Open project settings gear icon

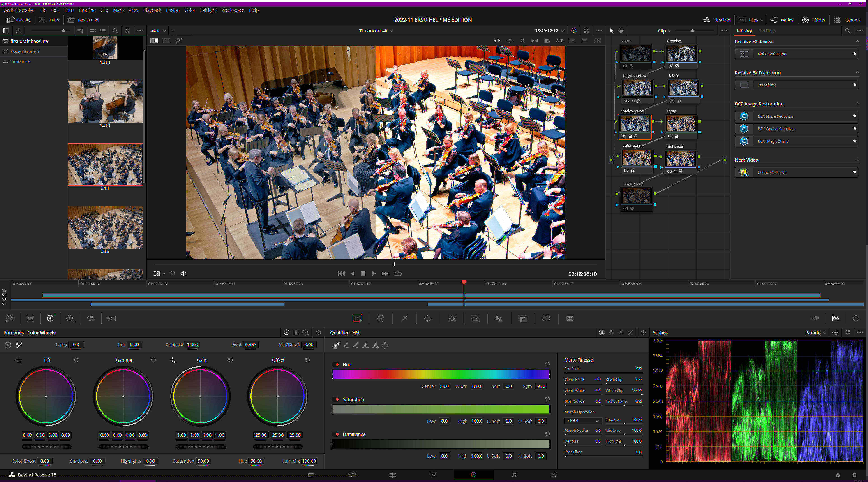click(x=854, y=475)
